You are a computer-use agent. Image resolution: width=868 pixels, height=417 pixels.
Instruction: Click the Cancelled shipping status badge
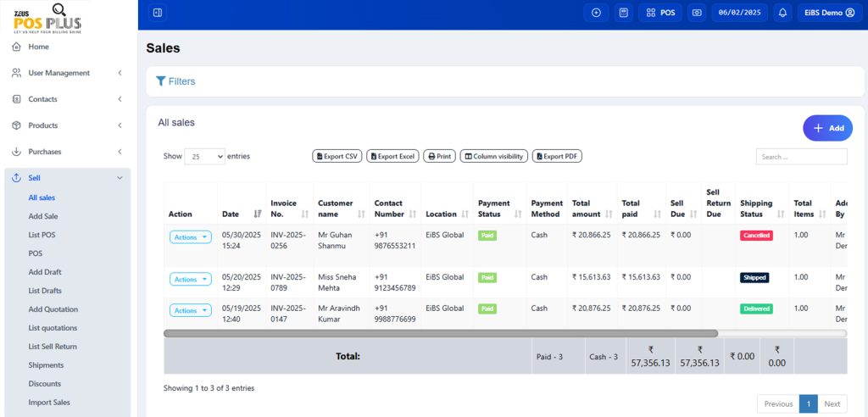pyautogui.click(x=756, y=236)
